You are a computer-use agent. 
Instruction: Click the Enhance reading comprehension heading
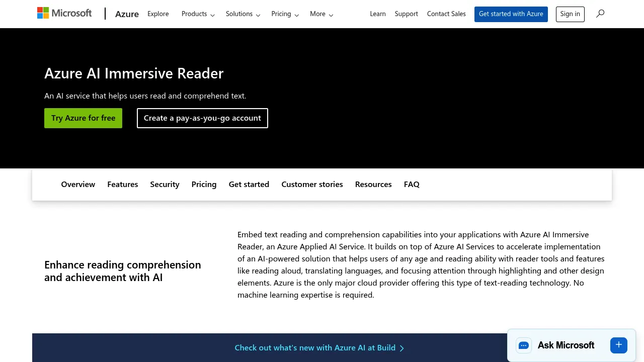(x=123, y=271)
